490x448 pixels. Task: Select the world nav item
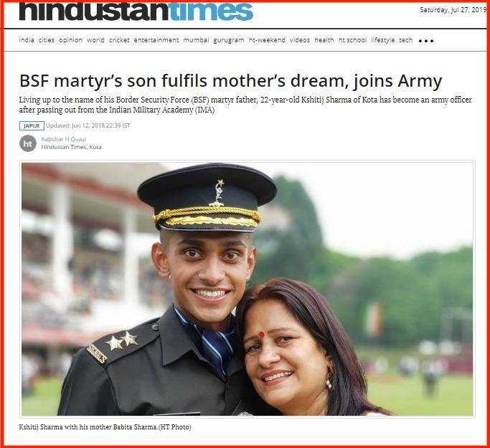(95, 40)
